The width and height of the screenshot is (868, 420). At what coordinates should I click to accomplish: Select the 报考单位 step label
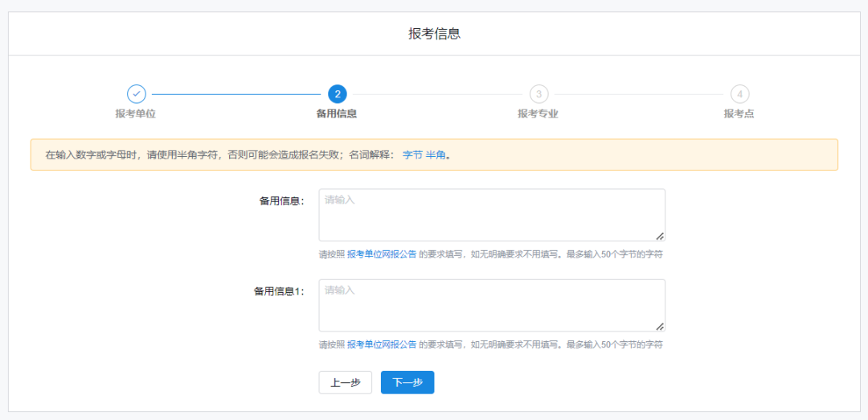tap(136, 113)
